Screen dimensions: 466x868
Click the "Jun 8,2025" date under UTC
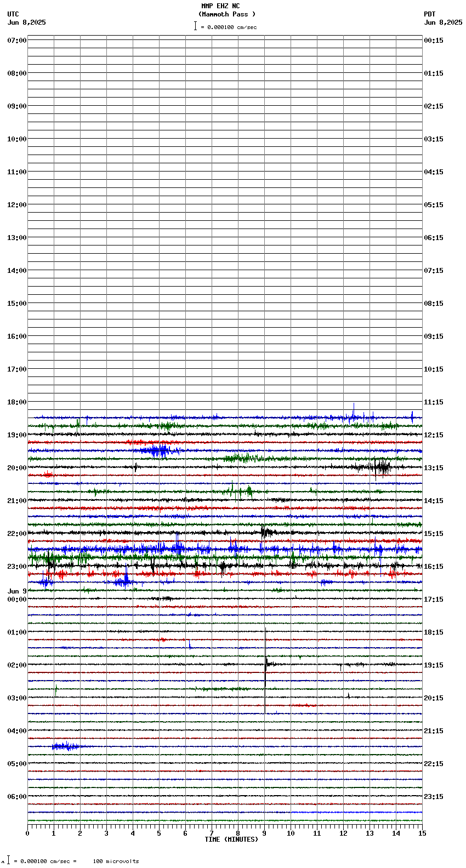27,22
